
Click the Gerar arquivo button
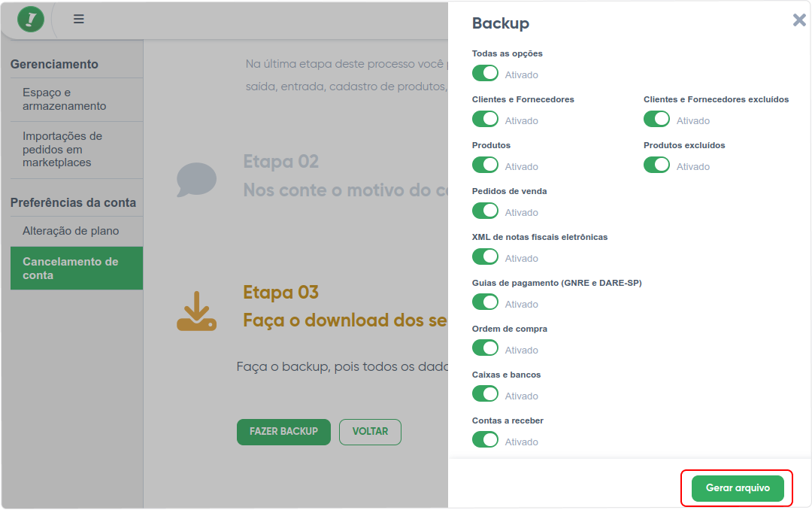[x=738, y=488]
